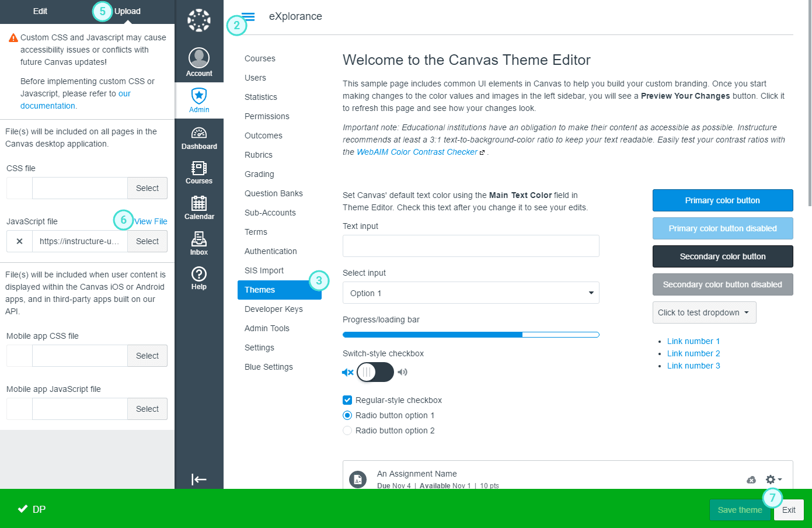The height and width of the screenshot is (528, 812).
Task: Open the Inbox tray icon
Action: coord(199,239)
